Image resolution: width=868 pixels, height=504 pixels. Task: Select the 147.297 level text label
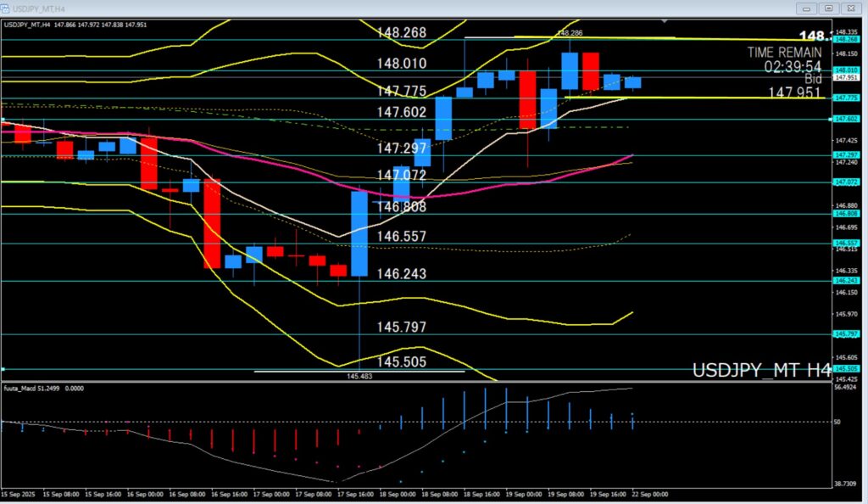tap(401, 148)
